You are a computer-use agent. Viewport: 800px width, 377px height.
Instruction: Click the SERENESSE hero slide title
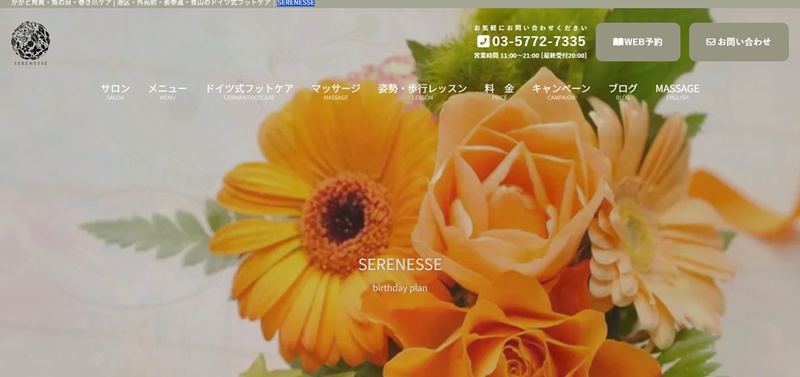[x=400, y=264]
